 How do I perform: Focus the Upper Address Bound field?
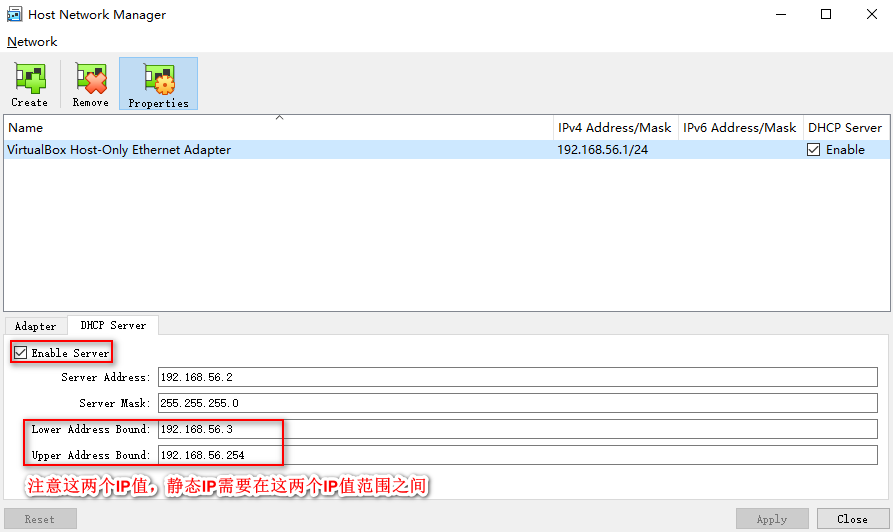coord(518,455)
